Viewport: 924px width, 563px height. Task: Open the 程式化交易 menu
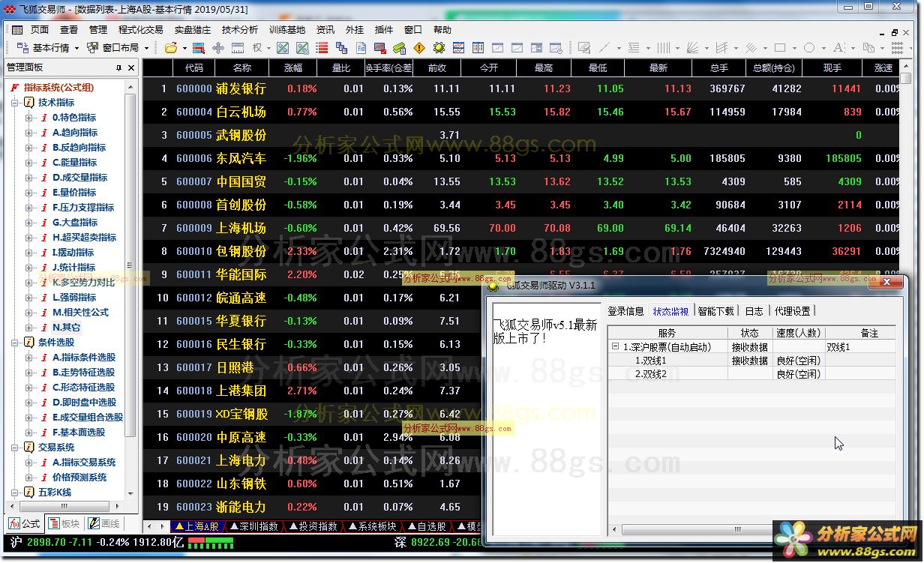click(x=140, y=30)
